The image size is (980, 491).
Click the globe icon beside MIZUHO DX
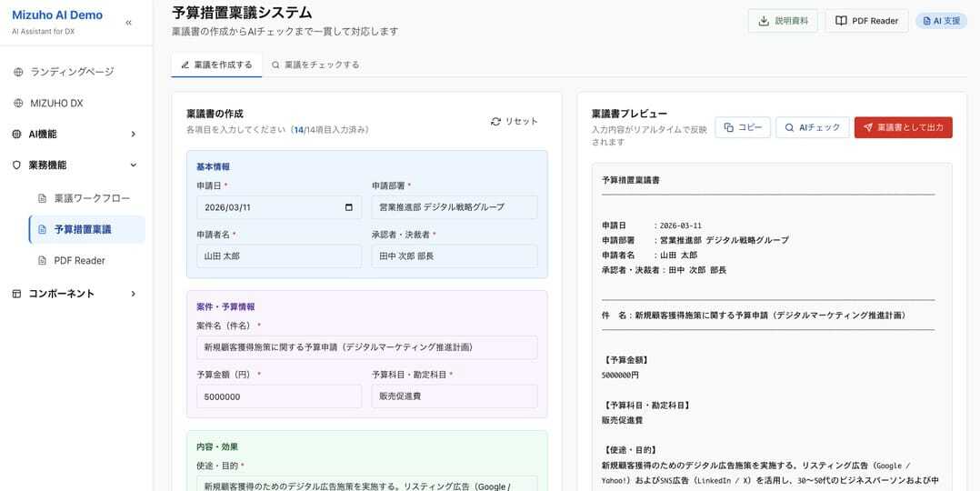pos(18,104)
